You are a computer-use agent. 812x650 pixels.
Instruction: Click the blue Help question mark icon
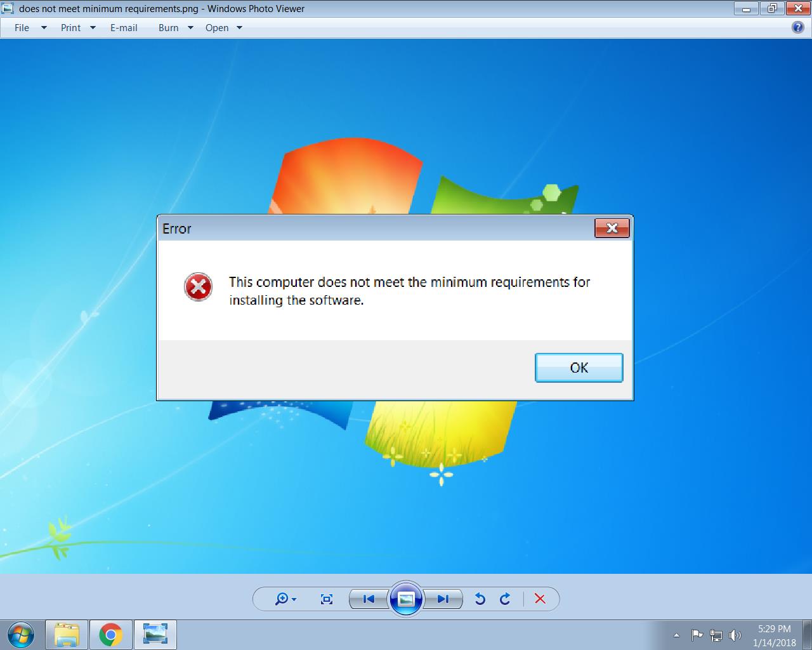pyautogui.click(x=798, y=27)
